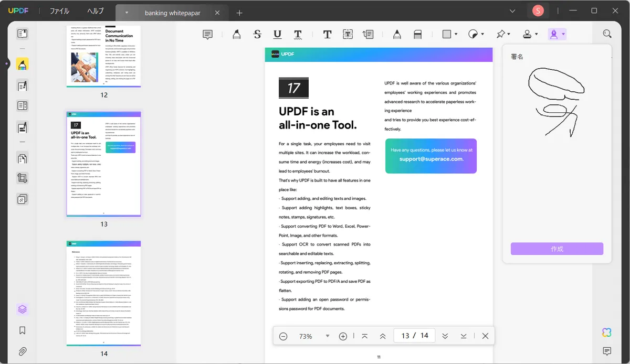This screenshot has height=364, width=630.
Task: Click the 17 number badge on the page
Action: coord(293,88)
